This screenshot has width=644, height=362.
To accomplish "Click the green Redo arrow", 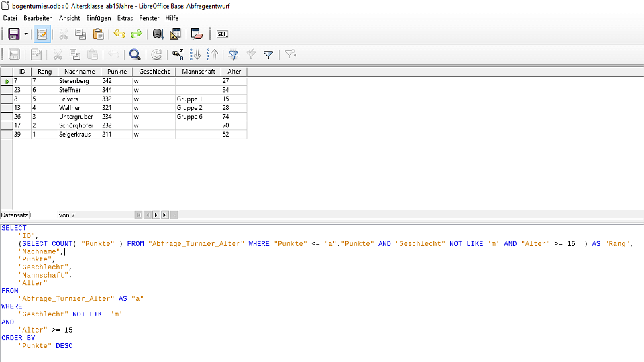I will click(136, 34).
